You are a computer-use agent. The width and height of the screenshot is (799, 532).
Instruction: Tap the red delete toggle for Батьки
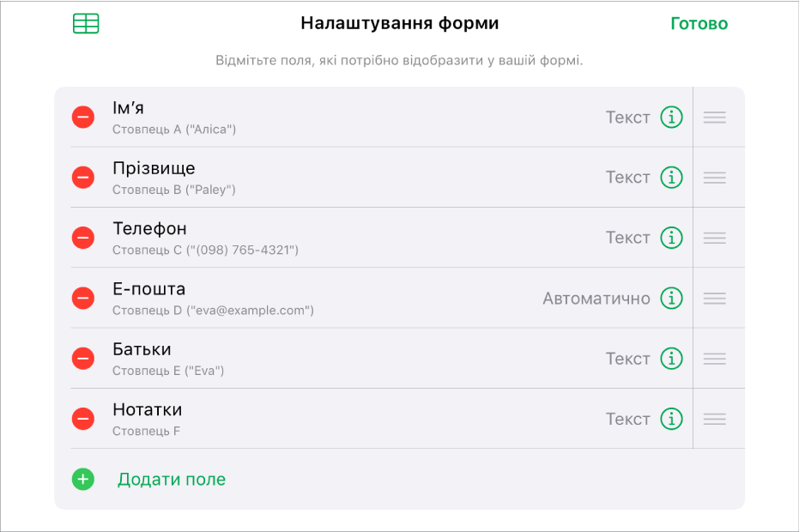coord(82,358)
